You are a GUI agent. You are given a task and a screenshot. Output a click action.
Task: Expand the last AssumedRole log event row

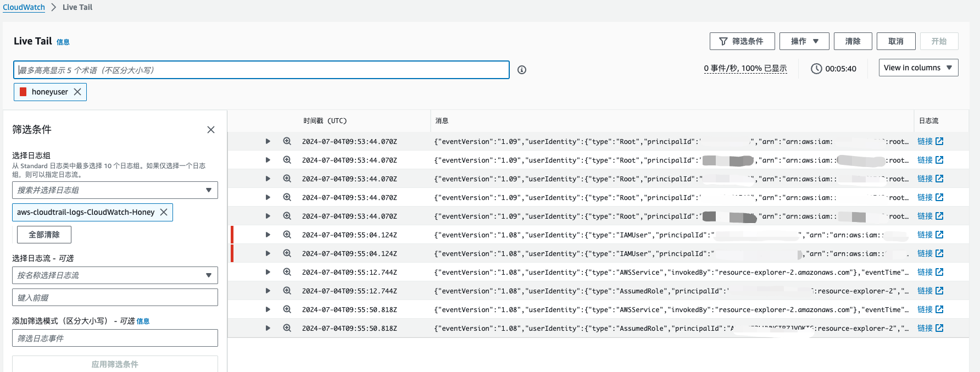[x=268, y=328]
